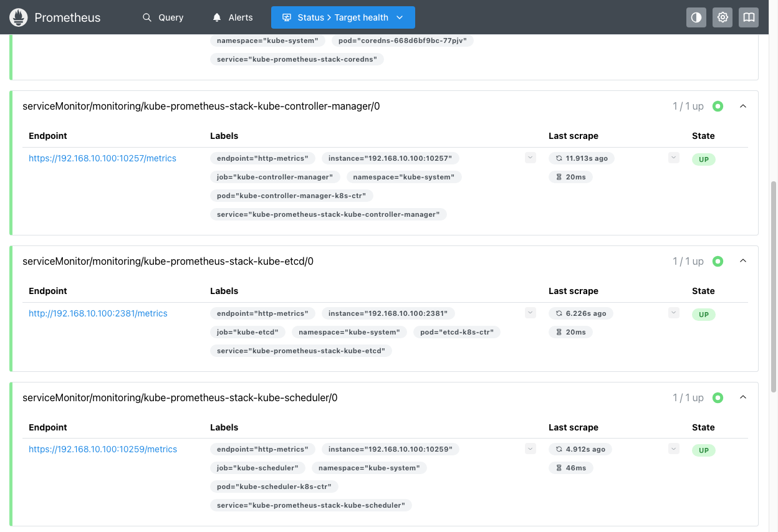Open http://192.168.10.100:2381/metrics endpoint link
Image resolution: width=778 pixels, height=532 pixels.
pyautogui.click(x=98, y=313)
